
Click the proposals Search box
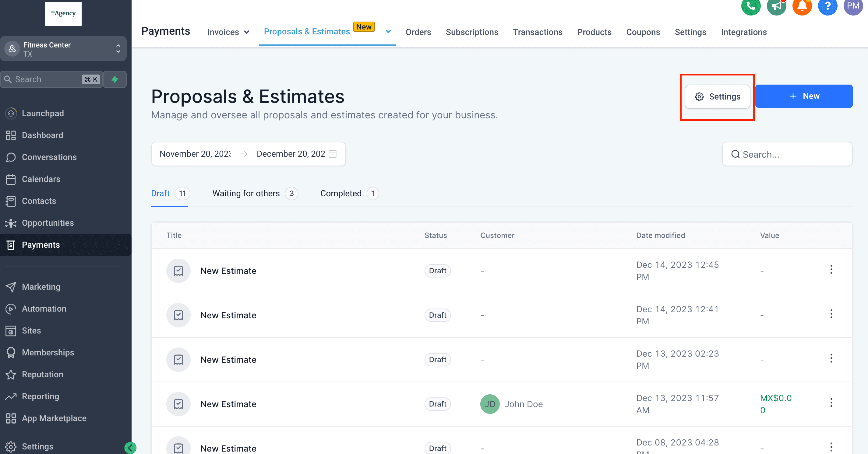pos(787,154)
